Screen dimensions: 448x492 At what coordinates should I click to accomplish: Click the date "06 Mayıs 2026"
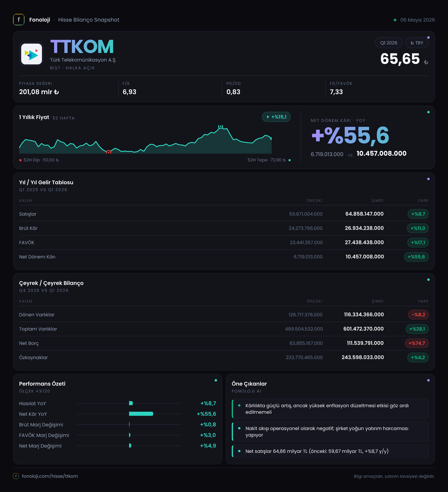pos(417,20)
